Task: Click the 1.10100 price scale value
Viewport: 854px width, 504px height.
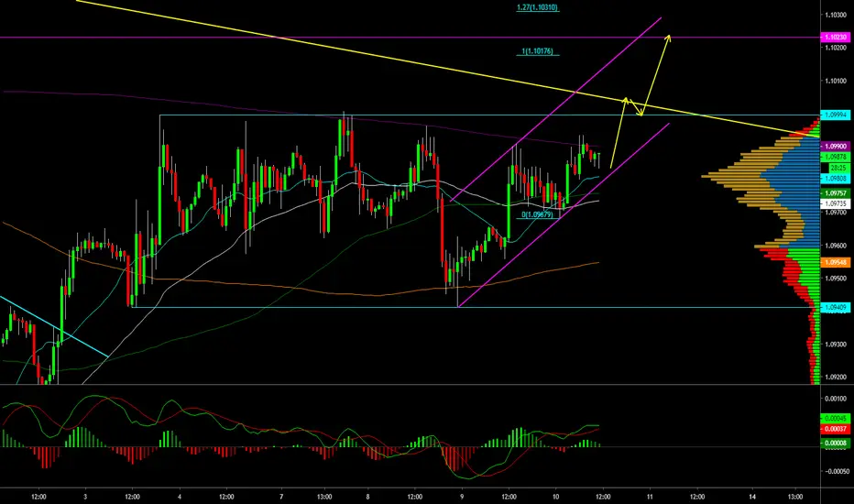Action: (836, 81)
